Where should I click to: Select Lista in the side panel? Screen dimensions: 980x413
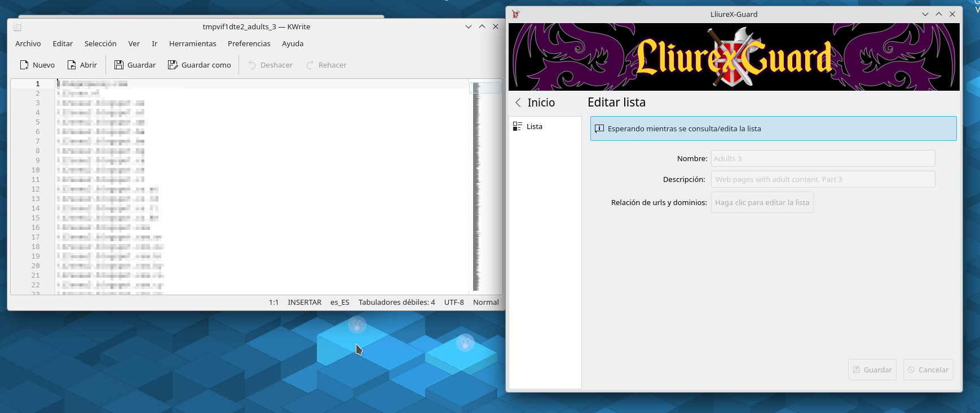pyautogui.click(x=534, y=127)
